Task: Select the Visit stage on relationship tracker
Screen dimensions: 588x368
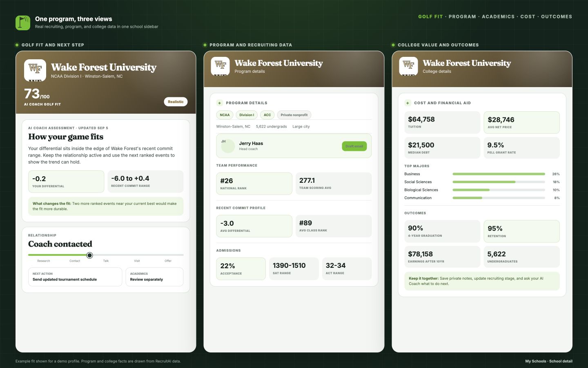Action: 137,261
